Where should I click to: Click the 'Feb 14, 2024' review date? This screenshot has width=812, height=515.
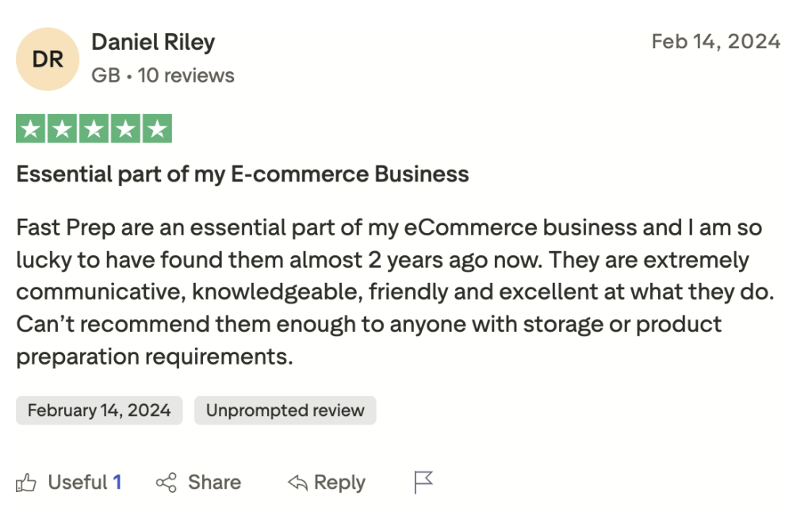[715, 41]
